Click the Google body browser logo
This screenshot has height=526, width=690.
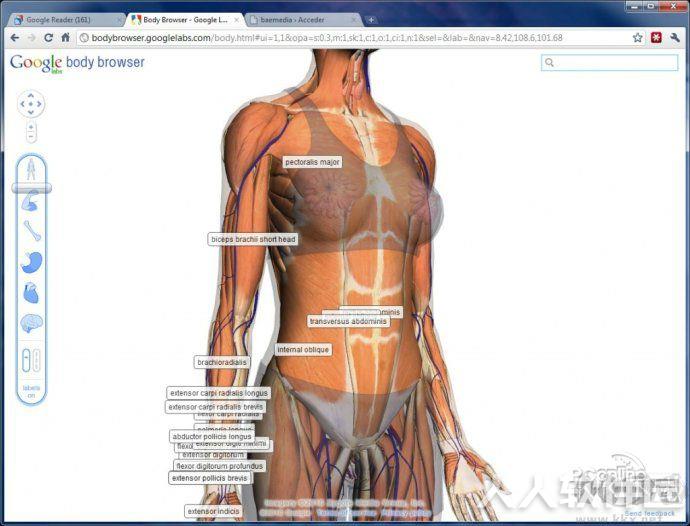[77, 63]
